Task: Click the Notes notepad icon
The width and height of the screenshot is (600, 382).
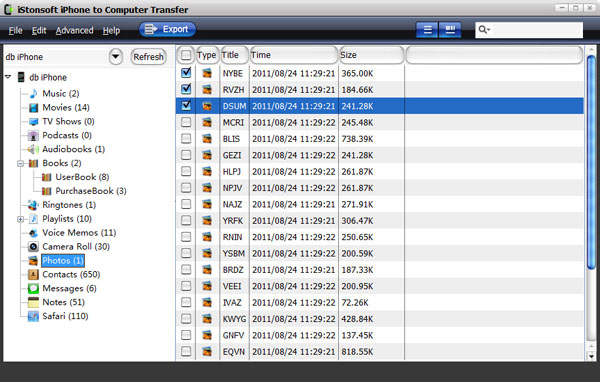Action: click(33, 302)
